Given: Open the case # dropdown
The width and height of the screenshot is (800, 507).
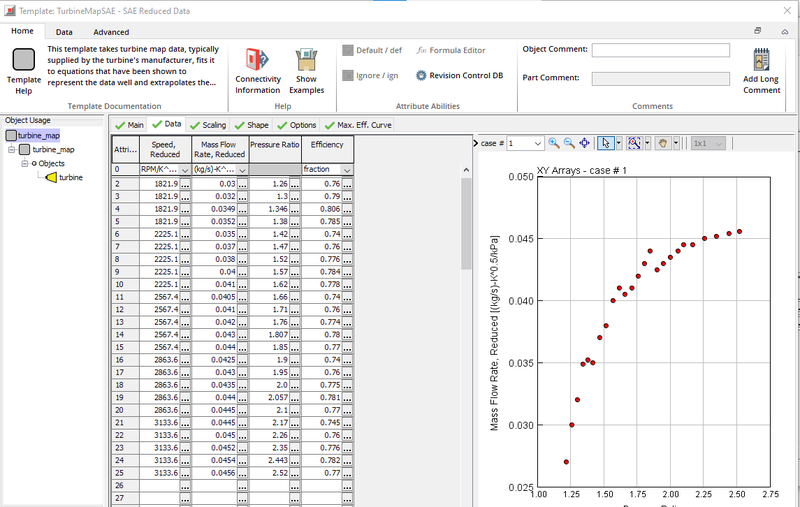Looking at the screenshot, I should [x=537, y=144].
